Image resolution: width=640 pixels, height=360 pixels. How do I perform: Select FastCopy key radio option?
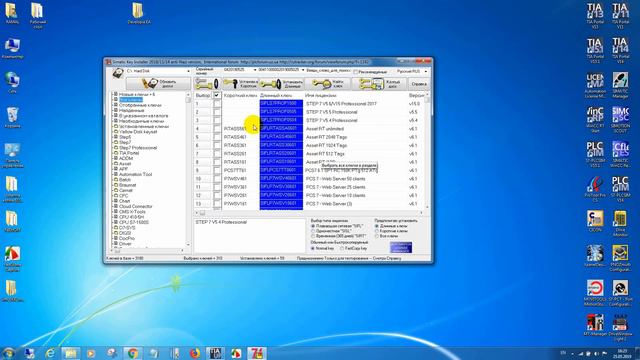pos(342,248)
